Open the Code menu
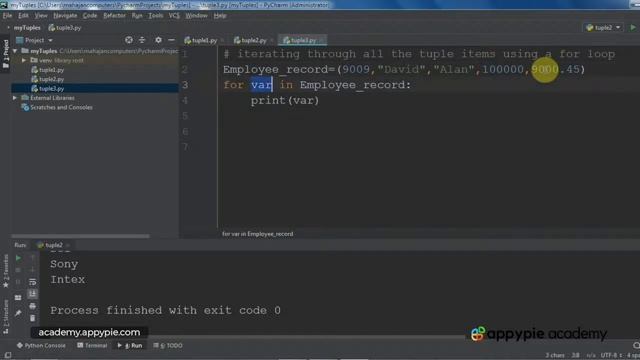The image size is (640, 360). [90, 16]
